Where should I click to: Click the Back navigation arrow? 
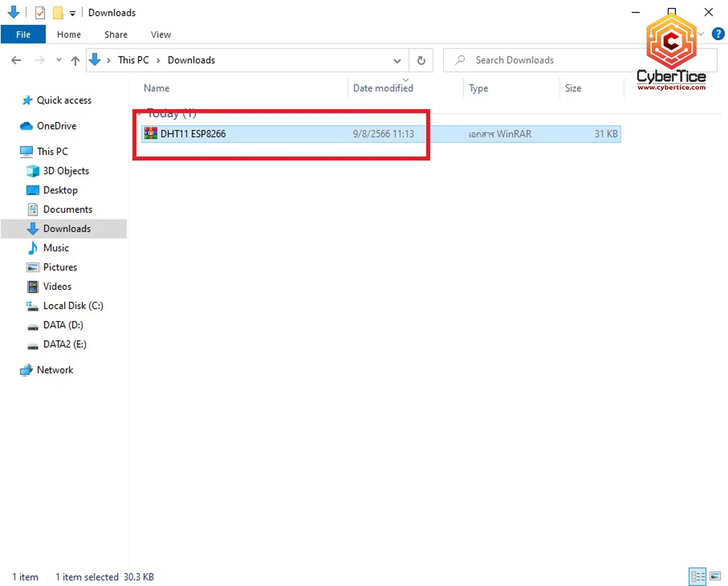pyautogui.click(x=16, y=60)
